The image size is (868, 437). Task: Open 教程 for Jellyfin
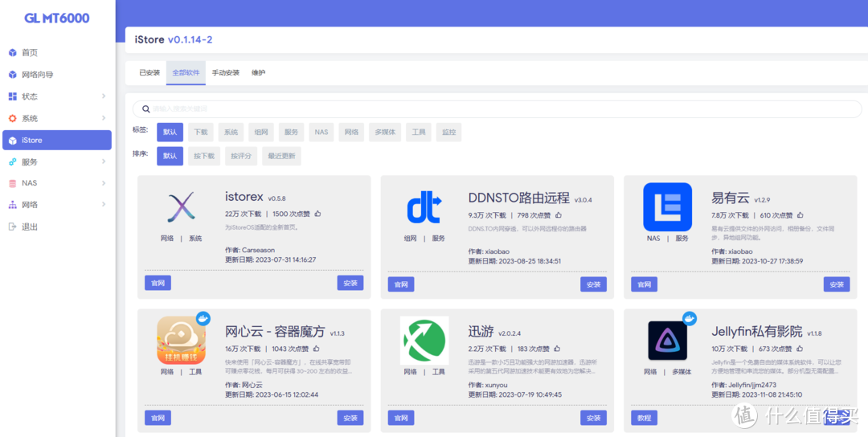coord(645,418)
